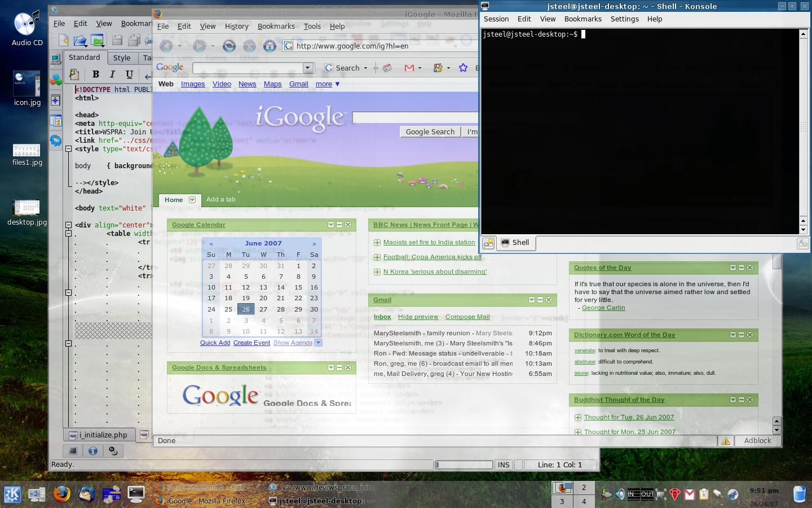Select the Shell tab in Konsole

tap(515, 243)
